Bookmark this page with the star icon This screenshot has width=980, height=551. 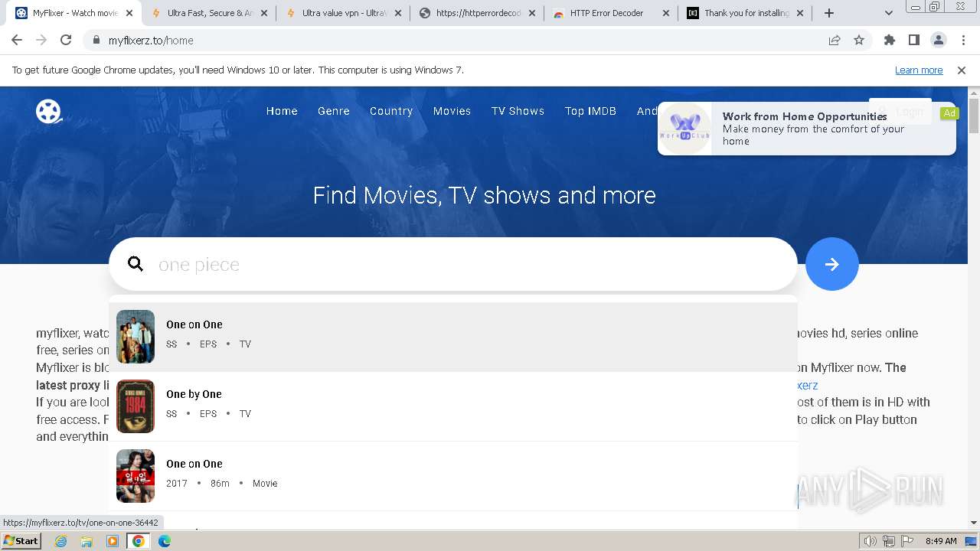(x=859, y=41)
